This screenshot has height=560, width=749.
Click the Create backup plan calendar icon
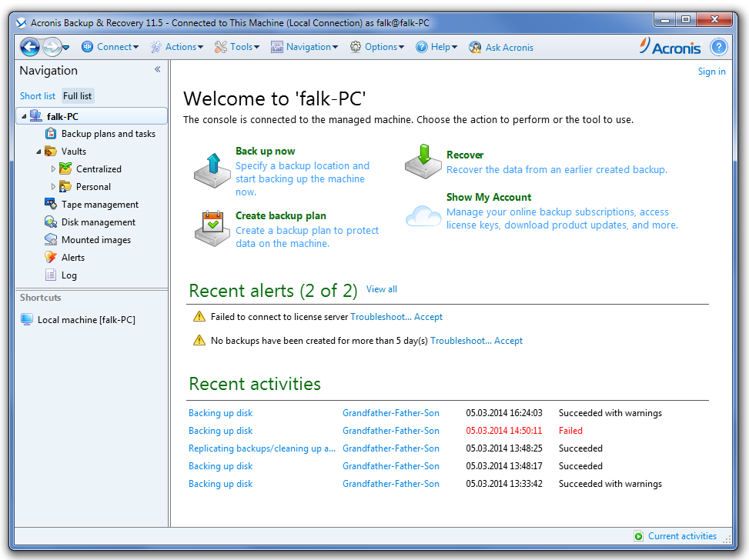coord(212,228)
